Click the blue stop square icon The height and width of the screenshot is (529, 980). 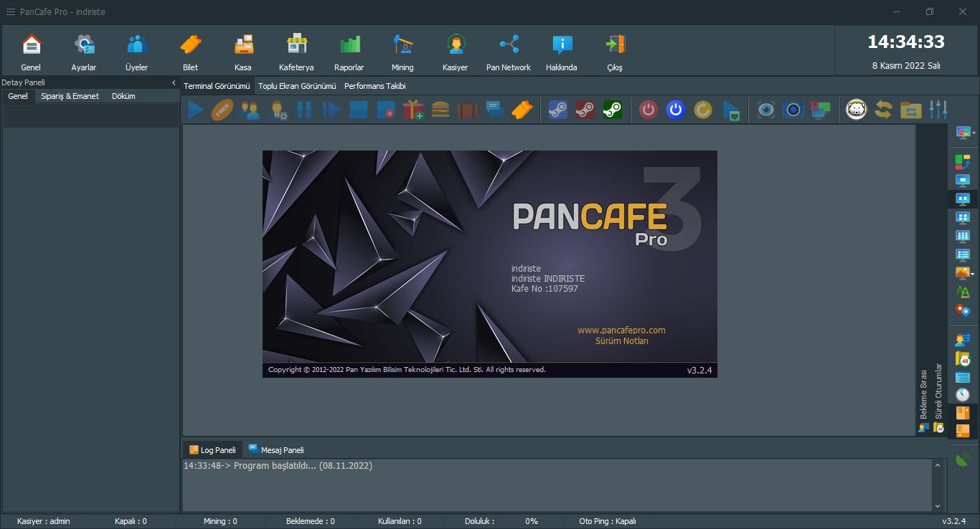point(359,110)
